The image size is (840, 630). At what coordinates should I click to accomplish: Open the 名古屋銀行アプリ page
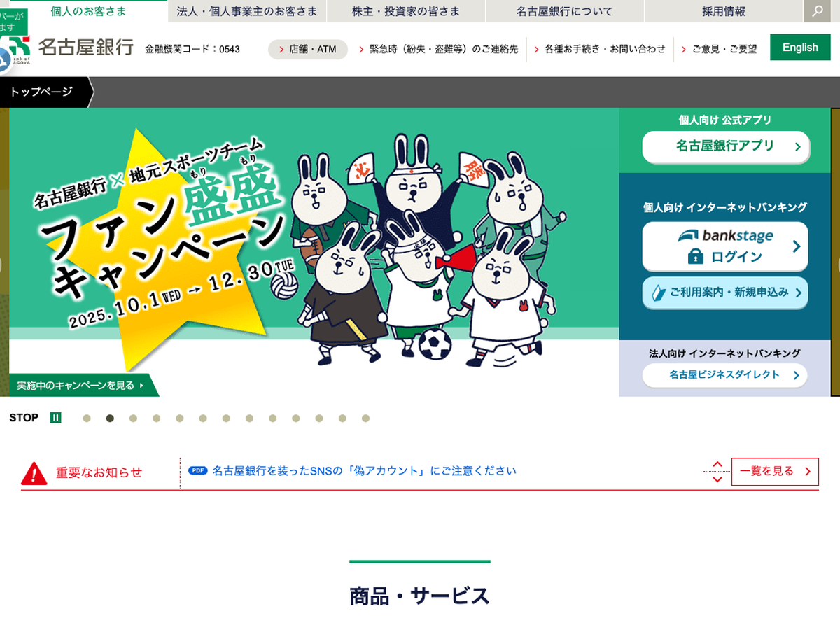[x=726, y=146]
